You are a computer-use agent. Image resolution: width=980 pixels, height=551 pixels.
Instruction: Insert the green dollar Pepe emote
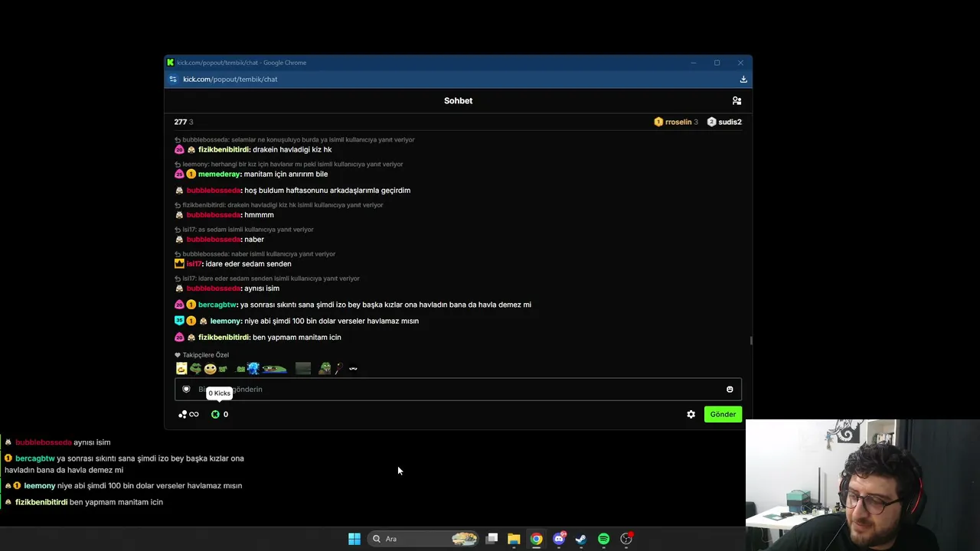[x=195, y=369]
